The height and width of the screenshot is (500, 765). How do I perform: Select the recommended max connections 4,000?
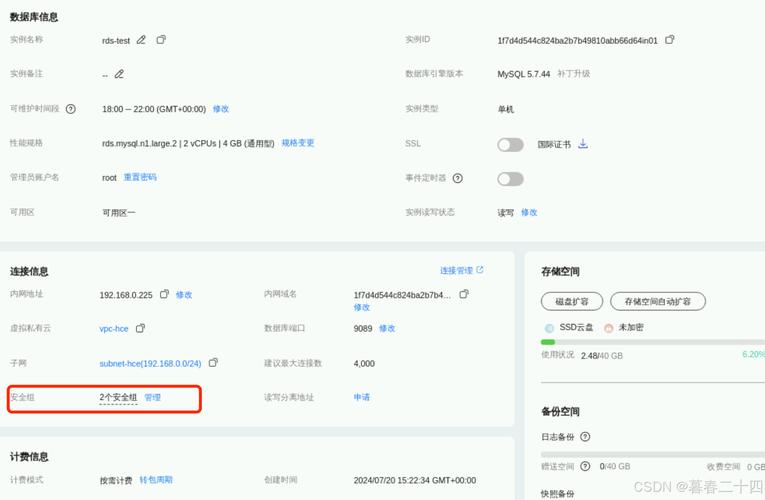click(x=364, y=363)
